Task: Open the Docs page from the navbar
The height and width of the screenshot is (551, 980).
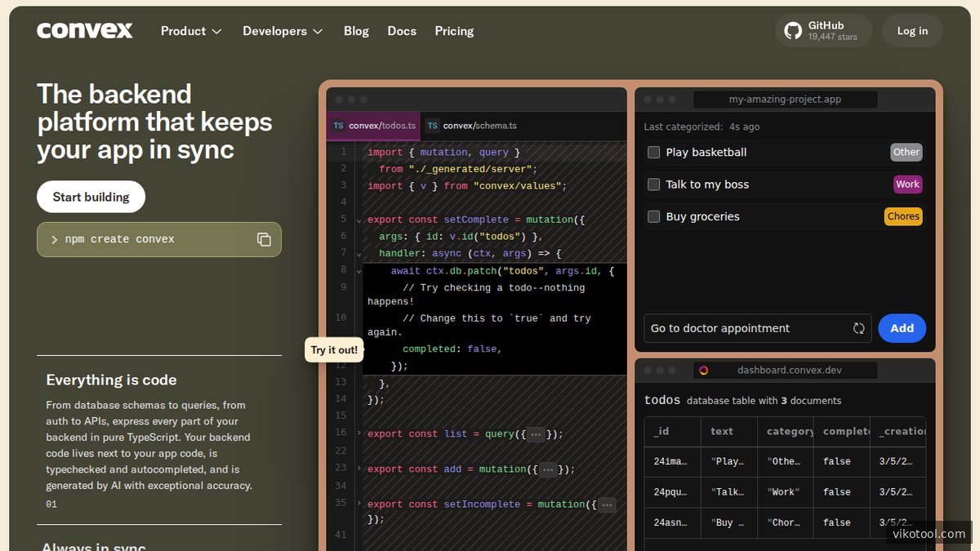Action: coord(402,30)
